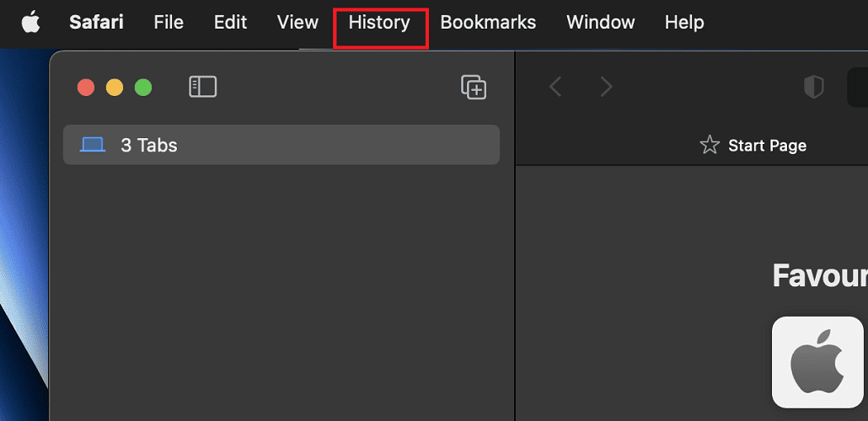Open the Safari application menu

pyautogui.click(x=96, y=23)
